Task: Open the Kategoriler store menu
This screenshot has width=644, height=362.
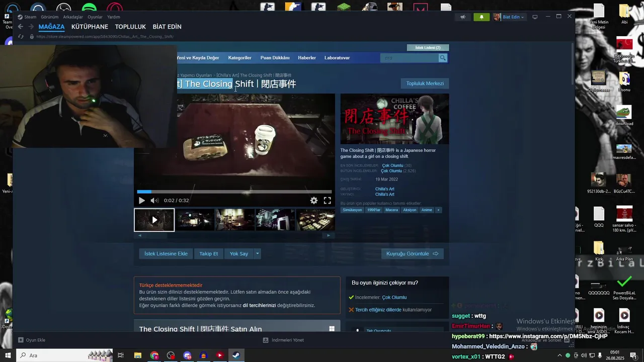Action: pos(239,58)
